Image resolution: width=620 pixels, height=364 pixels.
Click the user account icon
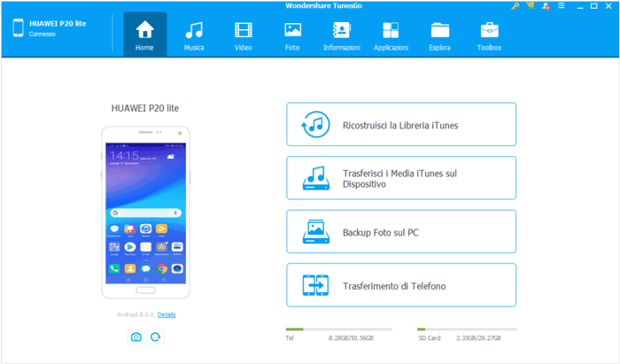tap(544, 6)
